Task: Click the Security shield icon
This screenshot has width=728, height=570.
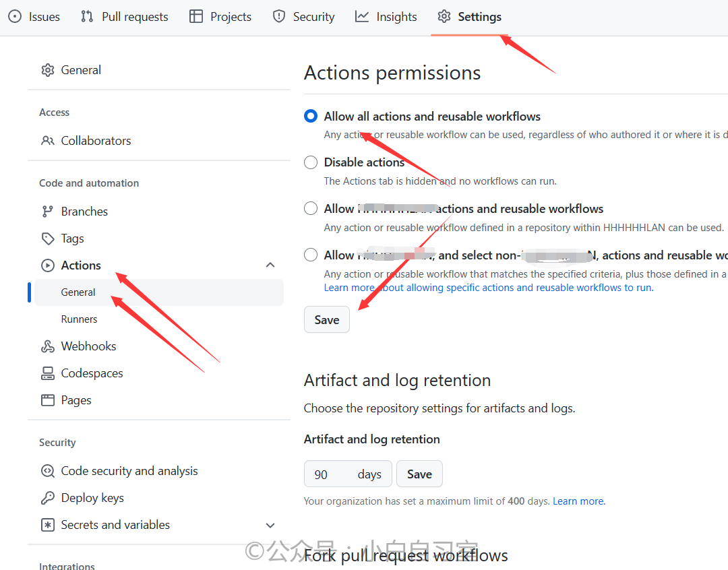Action: (279, 17)
